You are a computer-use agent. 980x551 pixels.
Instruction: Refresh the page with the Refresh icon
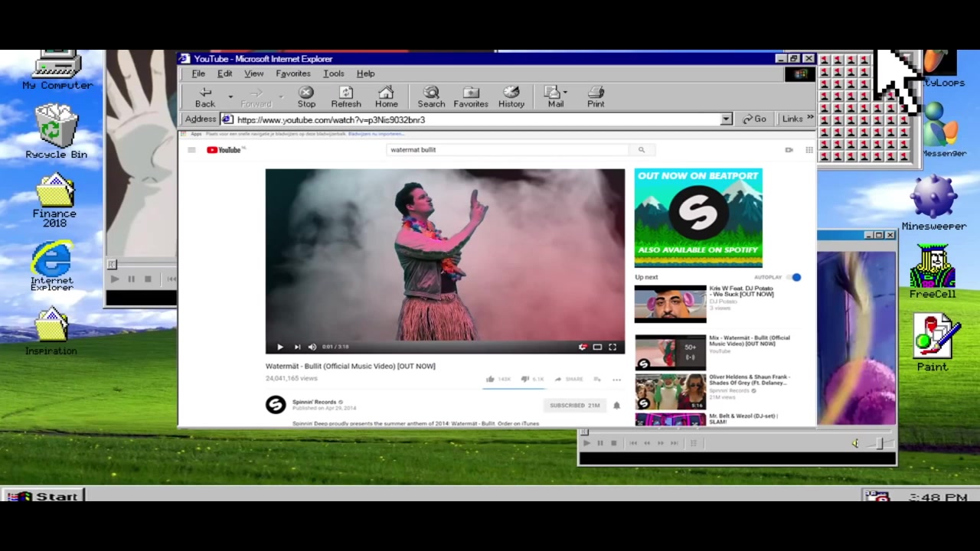[x=346, y=97]
